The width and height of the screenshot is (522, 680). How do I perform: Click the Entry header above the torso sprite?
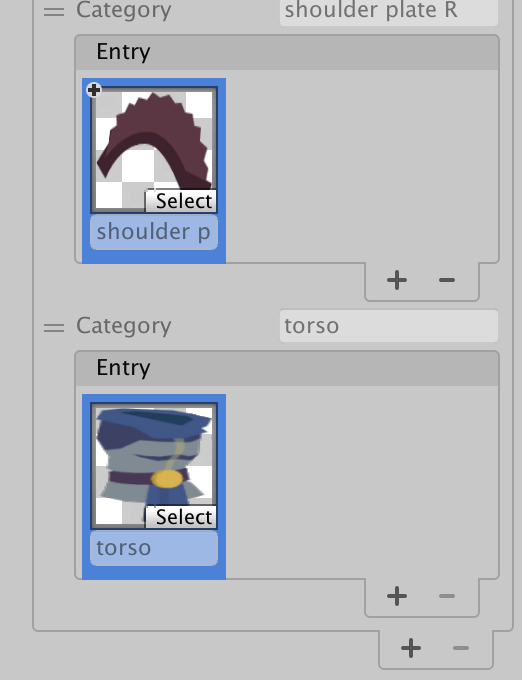click(287, 368)
